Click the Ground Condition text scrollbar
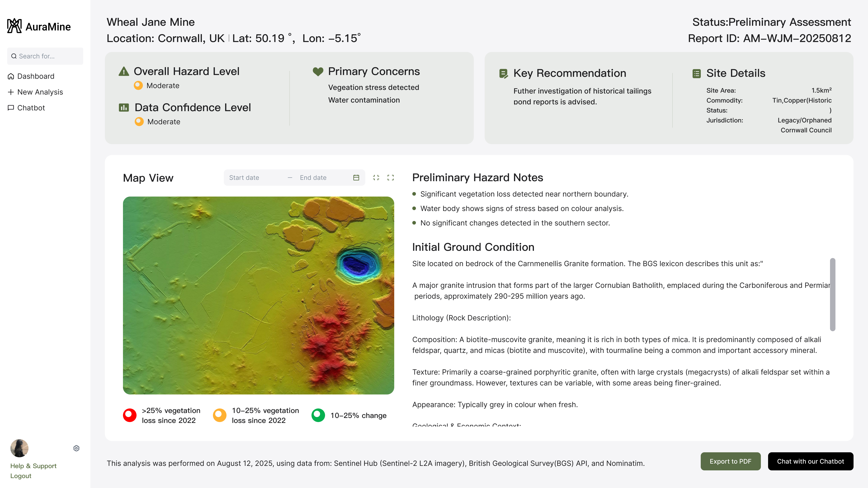 (x=832, y=294)
